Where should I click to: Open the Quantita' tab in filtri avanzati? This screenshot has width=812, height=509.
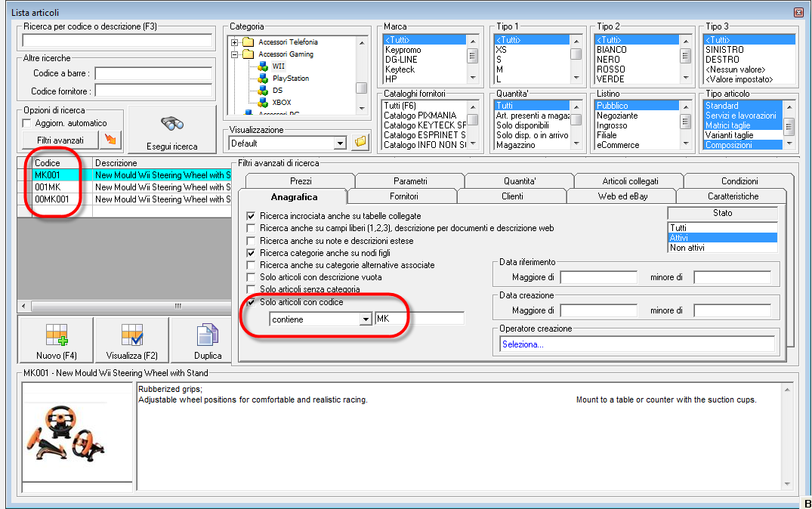(x=520, y=181)
